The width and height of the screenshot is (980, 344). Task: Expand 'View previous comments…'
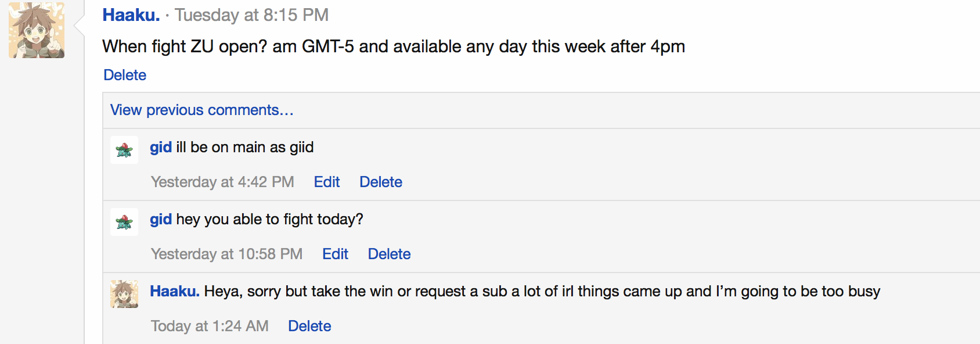pos(202,110)
